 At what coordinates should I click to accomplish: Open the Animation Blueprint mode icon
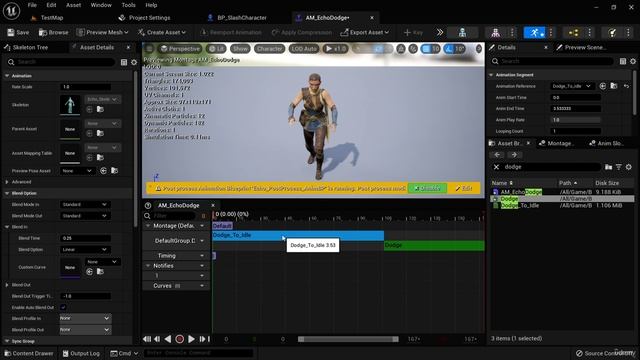[573, 33]
